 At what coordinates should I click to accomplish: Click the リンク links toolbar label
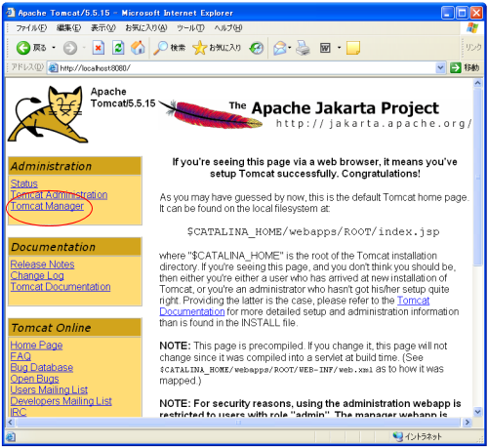pyautogui.click(x=473, y=48)
